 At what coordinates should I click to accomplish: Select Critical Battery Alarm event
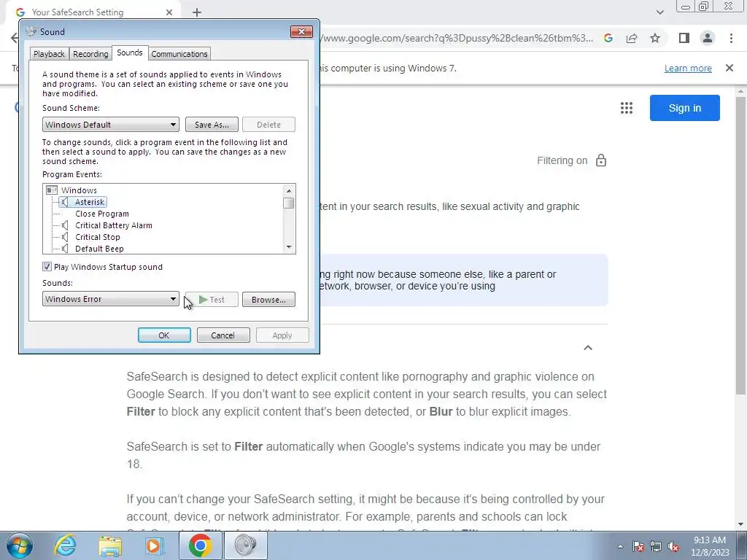point(113,225)
